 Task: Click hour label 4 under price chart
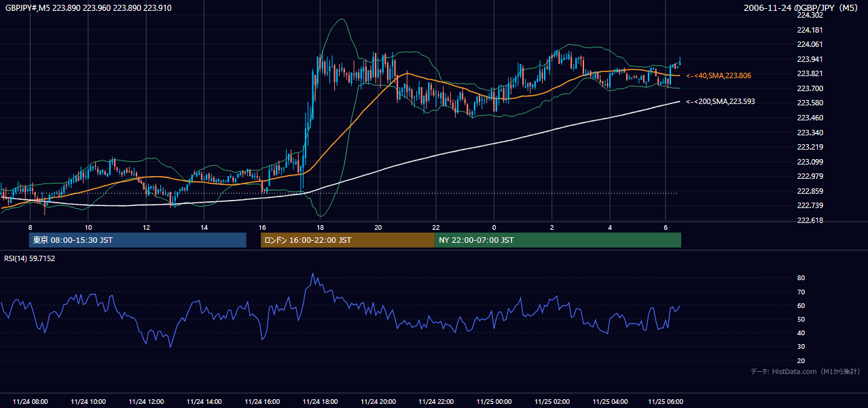[610, 227]
